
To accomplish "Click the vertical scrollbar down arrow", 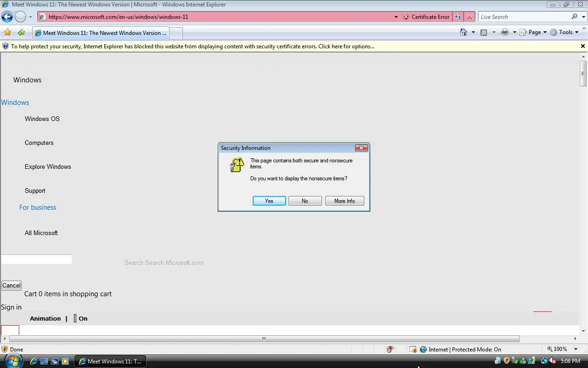I will click(583, 331).
